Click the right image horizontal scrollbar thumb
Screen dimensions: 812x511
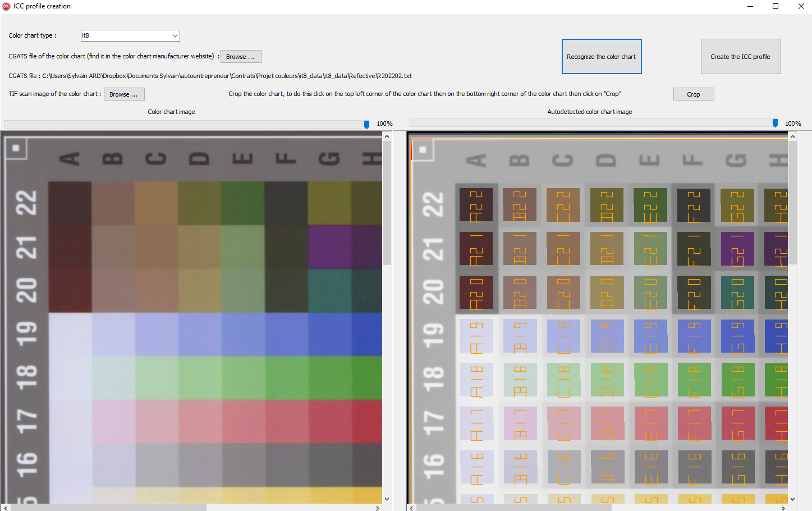(513, 508)
